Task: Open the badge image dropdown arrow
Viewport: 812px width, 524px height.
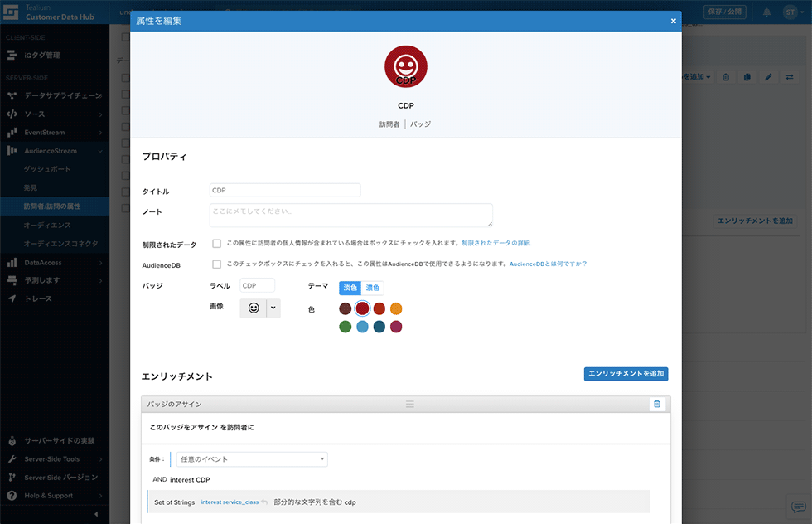Action: (x=273, y=308)
